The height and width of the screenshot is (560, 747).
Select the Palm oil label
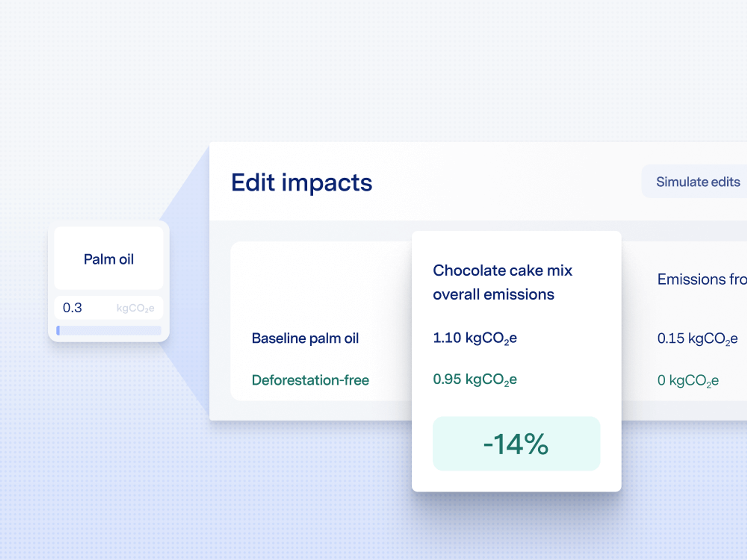tap(108, 259)
